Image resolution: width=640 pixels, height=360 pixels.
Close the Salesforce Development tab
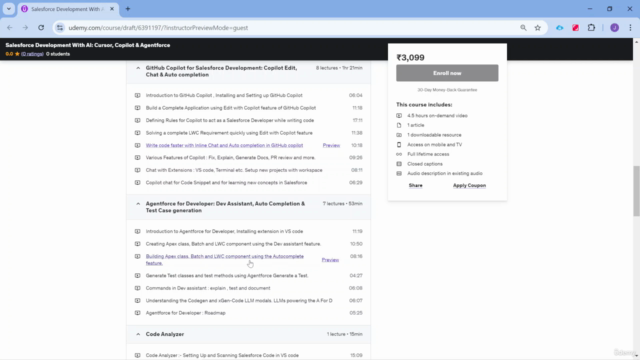[x=112, y=9]
